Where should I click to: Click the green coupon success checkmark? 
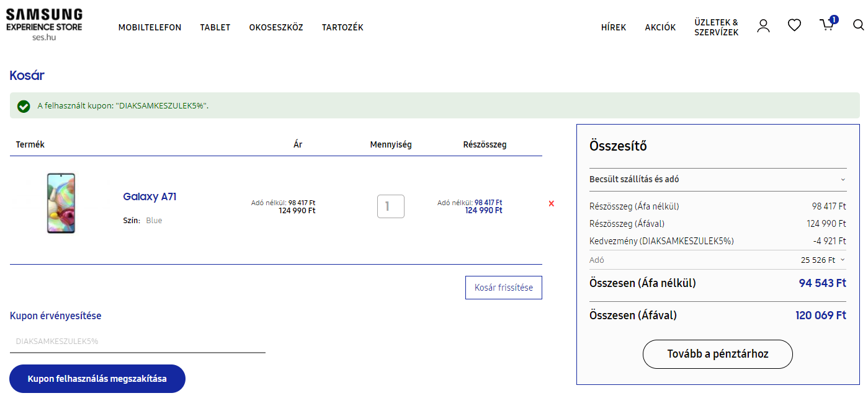tap(24, 106)
